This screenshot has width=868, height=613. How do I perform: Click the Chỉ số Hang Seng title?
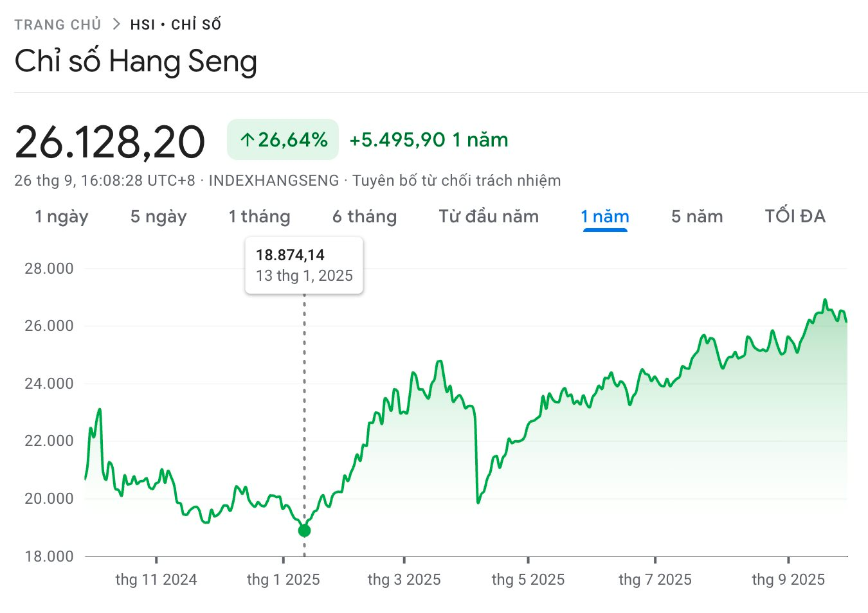[x=136, y=62]
